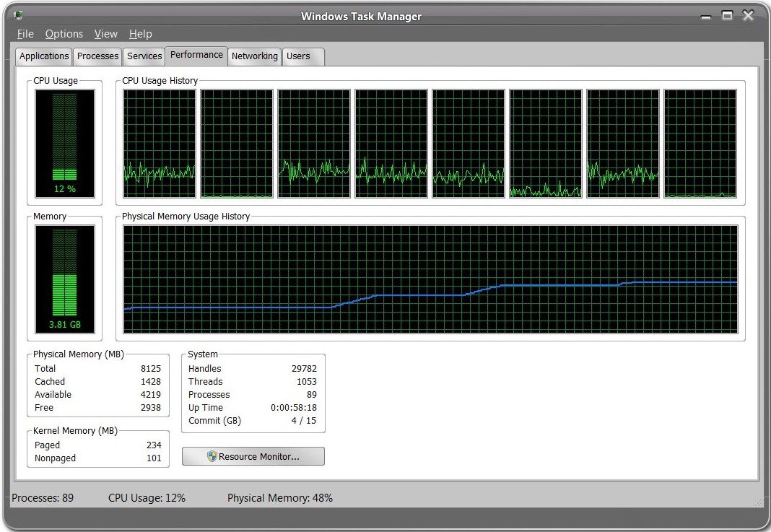Close the Windows Task Manager window
This screenshot has width=771, height=532.
click(x=748, y=15)
